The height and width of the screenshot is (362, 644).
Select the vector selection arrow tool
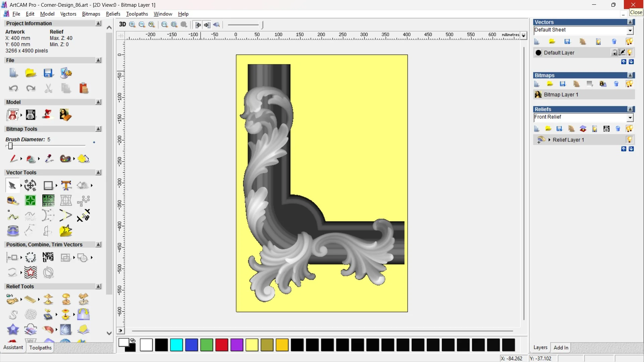point(12,185)
